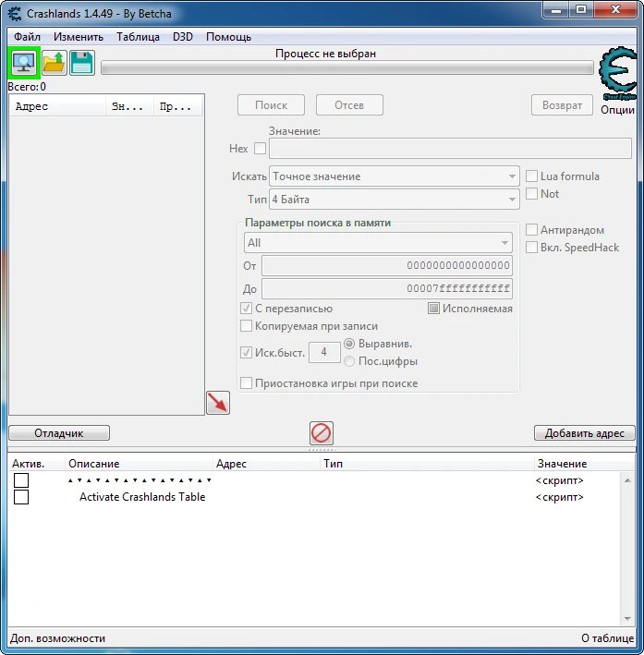The height and width of the screenshot is (655, 644).
Task: Click address table scrollbar down arrow
Action: pos(627,619)
